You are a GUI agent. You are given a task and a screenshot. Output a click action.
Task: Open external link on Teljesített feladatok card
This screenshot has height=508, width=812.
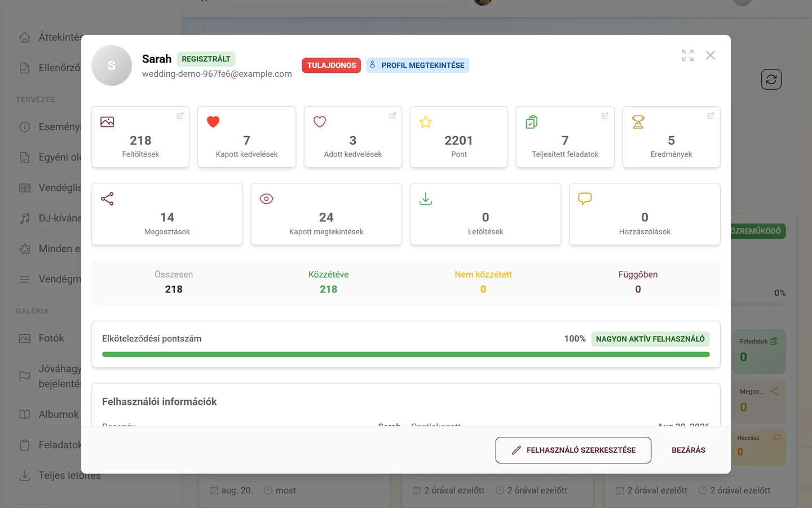click(605, 116)
